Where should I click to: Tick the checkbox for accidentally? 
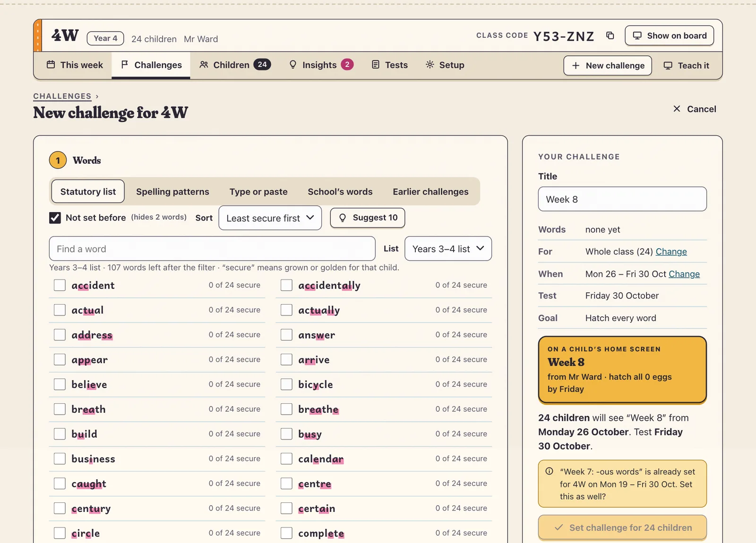[286, 285]
